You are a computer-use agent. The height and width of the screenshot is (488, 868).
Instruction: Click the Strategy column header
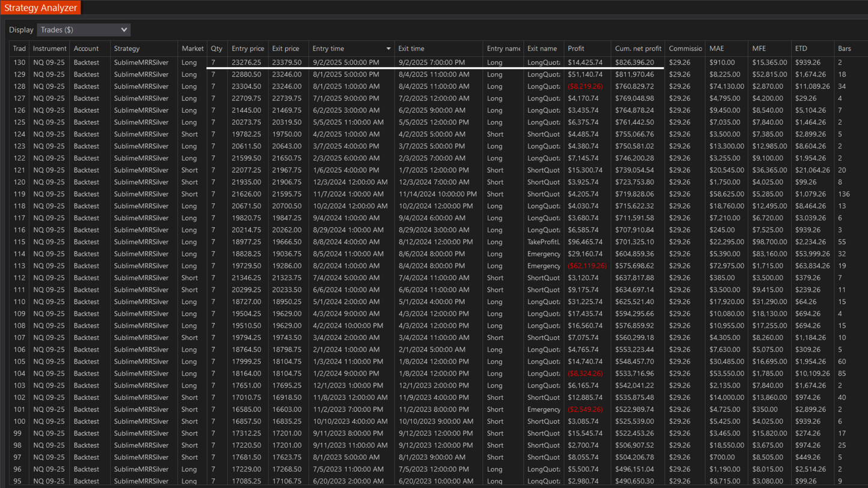pos(127,49)
